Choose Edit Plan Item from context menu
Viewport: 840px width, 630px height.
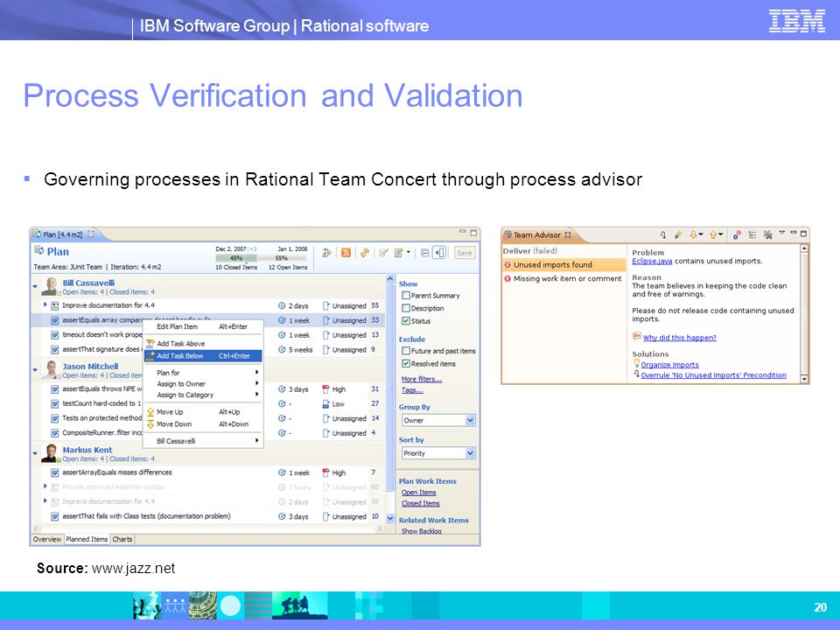coord(203,326)
